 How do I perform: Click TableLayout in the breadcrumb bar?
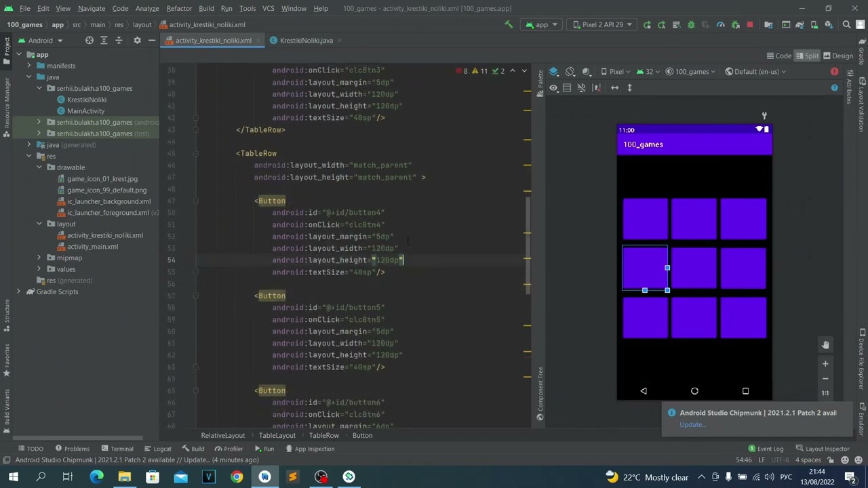coord(277,436)
